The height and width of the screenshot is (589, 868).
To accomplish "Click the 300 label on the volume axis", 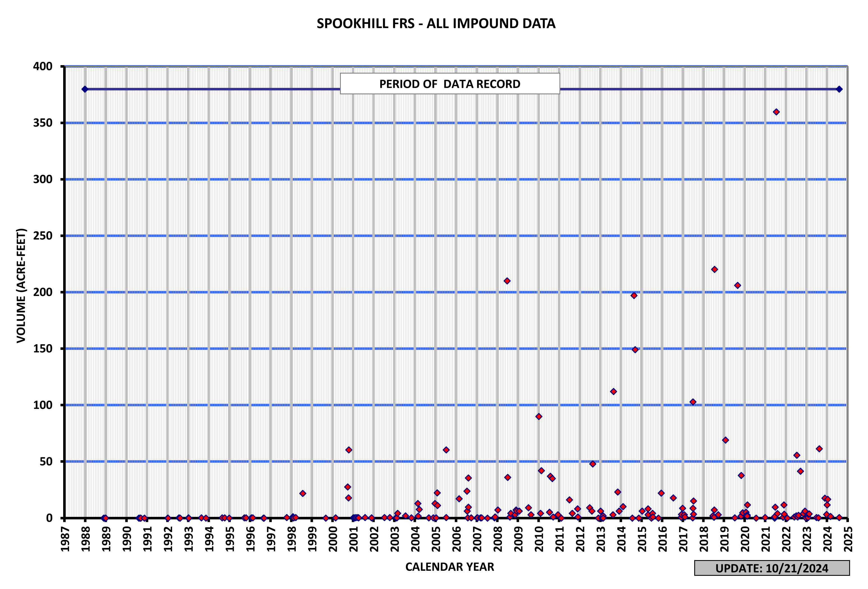I will [x=43, y=179].
